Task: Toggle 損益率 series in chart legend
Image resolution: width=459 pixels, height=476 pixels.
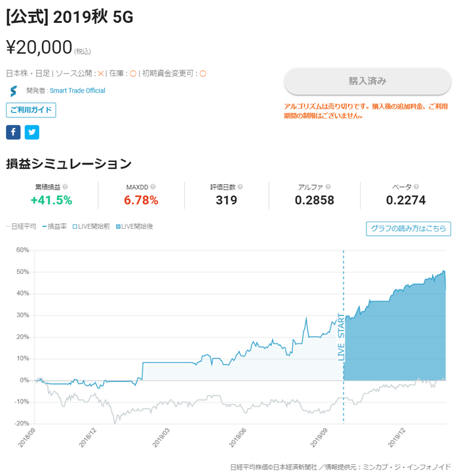Action: point(54,227)
